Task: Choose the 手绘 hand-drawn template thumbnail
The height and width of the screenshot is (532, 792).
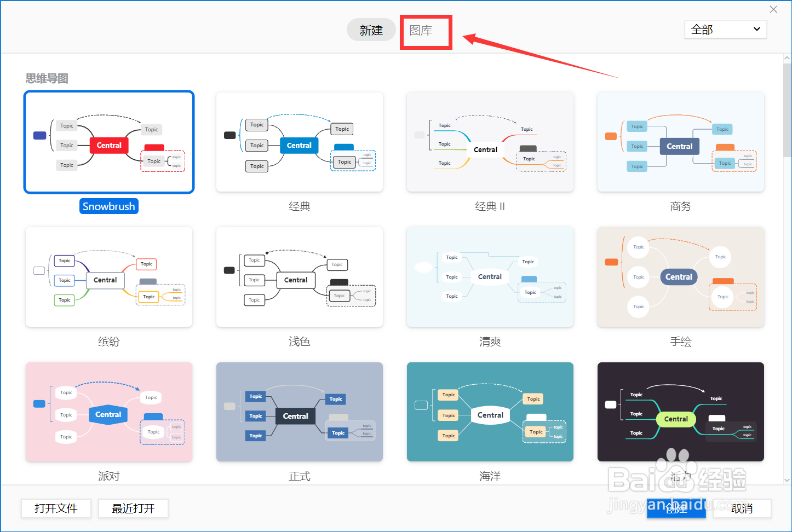Action: pos(681,277)
